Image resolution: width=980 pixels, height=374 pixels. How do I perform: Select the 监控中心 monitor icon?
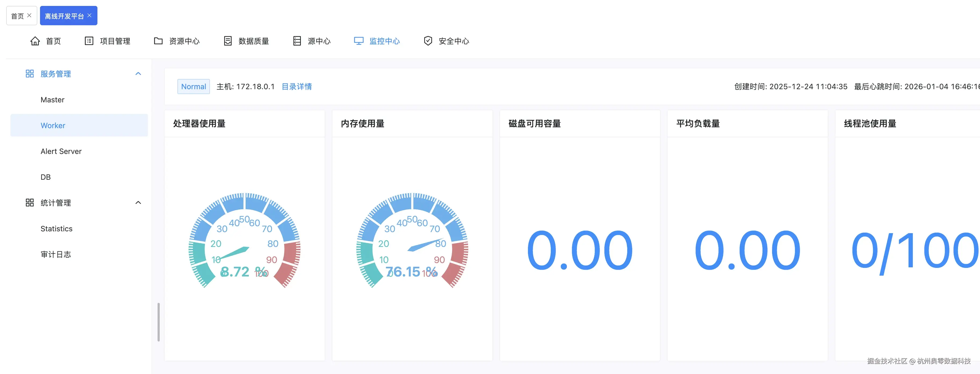point(358,41)
